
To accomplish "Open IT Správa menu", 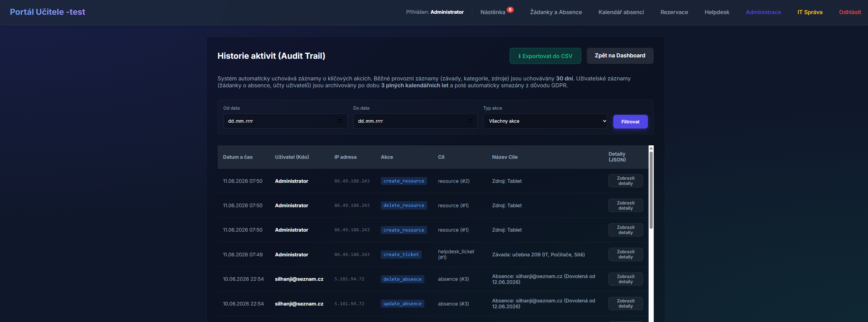I will pos(810,12).
